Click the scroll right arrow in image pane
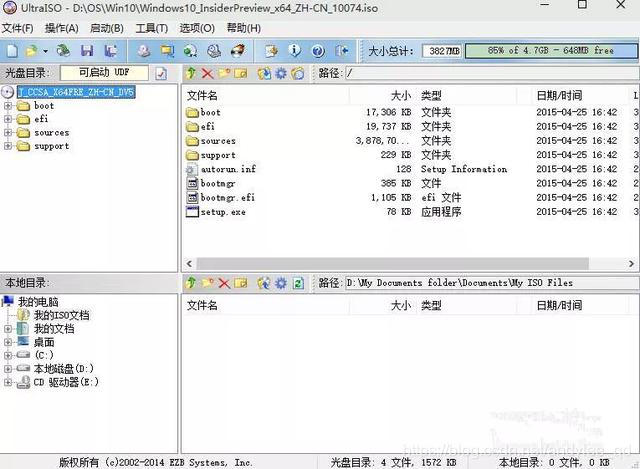Viewport: 640px width, 469px height. point(631,264)
